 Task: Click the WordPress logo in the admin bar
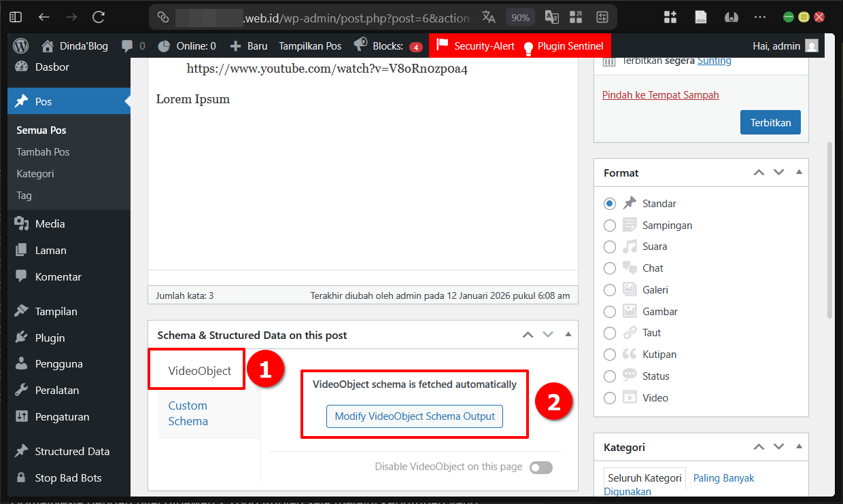tap(20, 46)
